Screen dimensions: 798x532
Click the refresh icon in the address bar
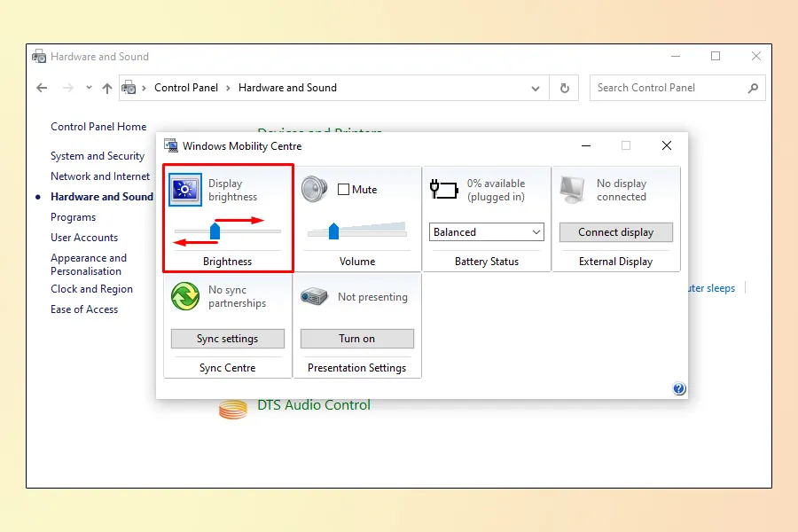tap(565, 88)
